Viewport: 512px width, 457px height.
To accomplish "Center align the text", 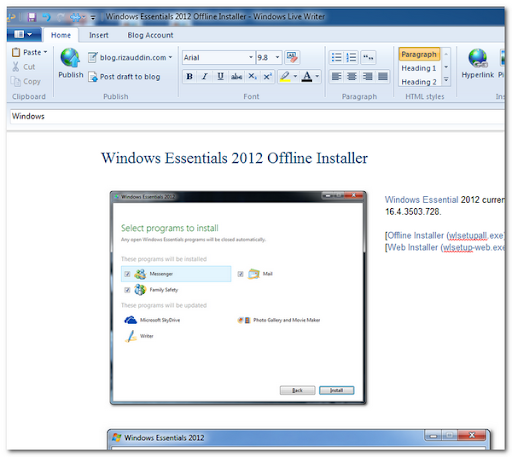I will coord(352,77).
